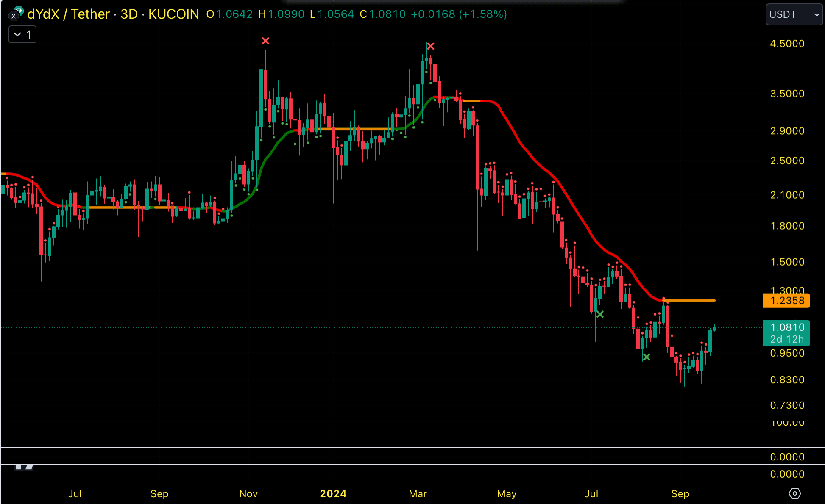This screenshot has width=825, height=504.
Task: Click the 2024 label on time axis
Action: [x=333, y=494]
